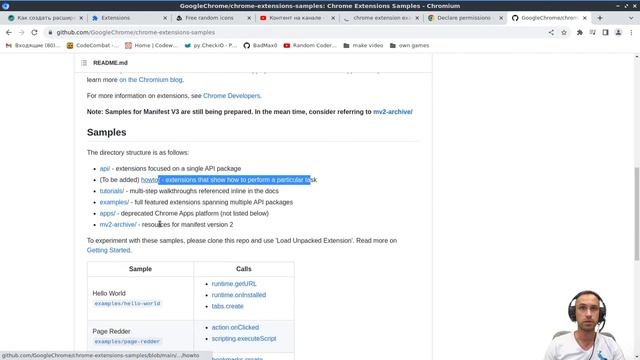Image resolution: width=640 pixels, height=360 pixels.
Task: Reload the current page
Action: [x=34, y=32]
